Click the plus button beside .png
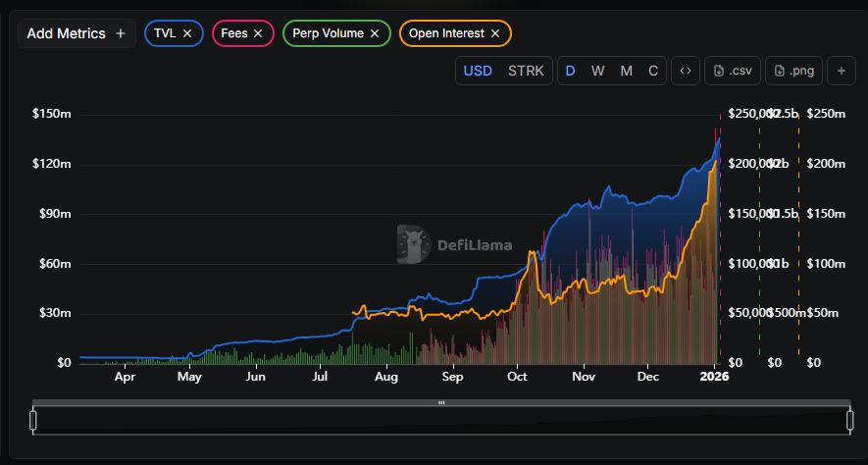868x465 pixels. click(x=842, y=71)
